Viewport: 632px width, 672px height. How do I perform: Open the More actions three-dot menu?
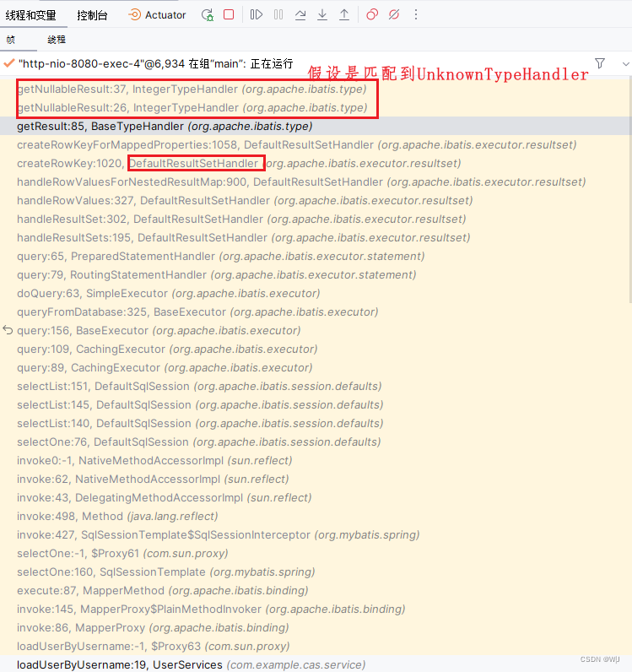(416, 14)
